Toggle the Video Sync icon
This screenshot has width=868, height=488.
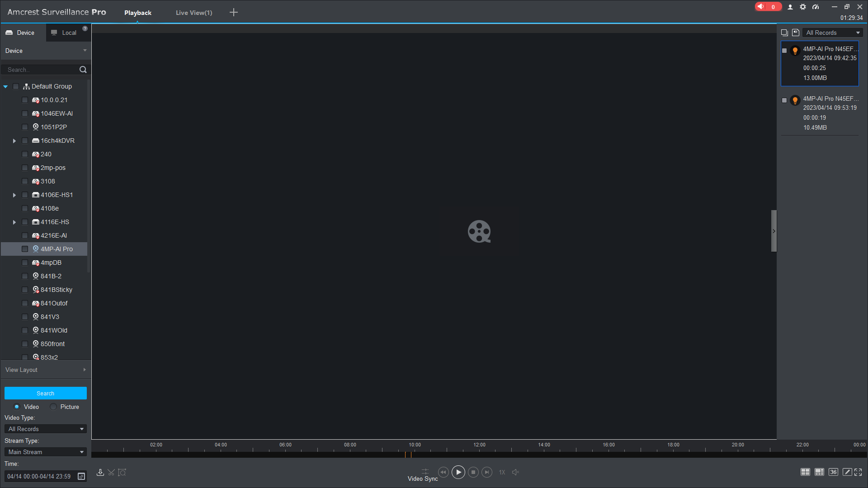click(425, 472)
